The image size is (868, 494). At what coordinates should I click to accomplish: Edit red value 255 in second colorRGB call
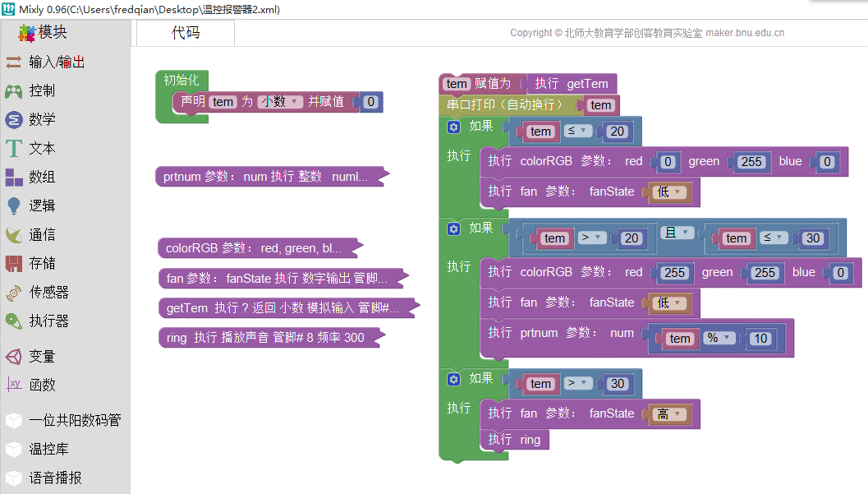[674, 272]
